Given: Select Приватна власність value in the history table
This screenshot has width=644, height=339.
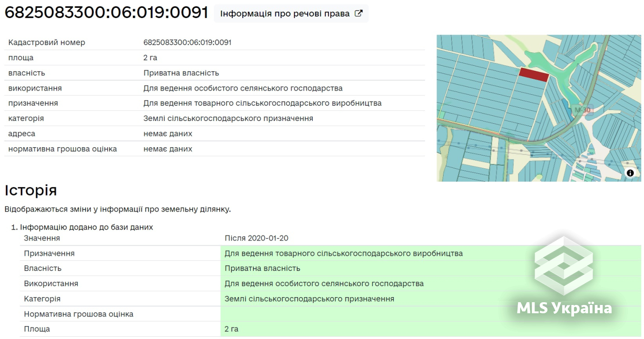Looking at the screenshot, I should (x=262, y=268).
